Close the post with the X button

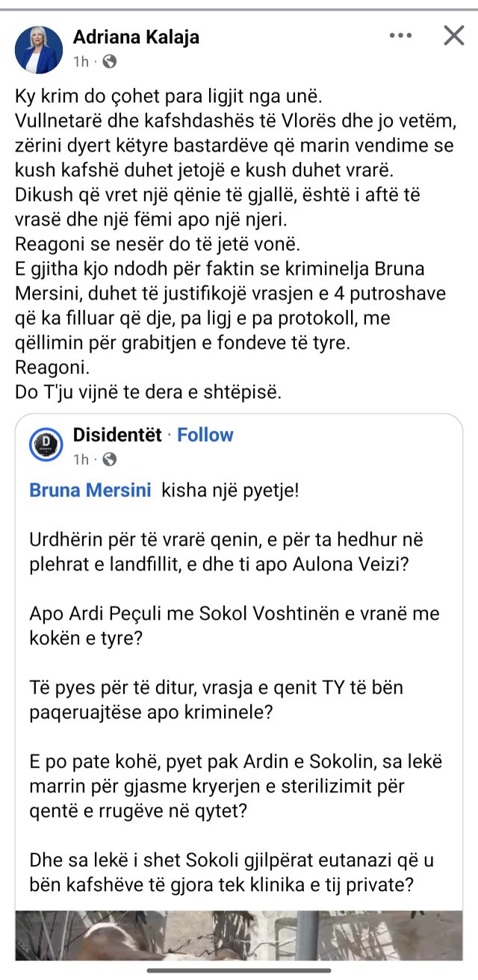[454, 35]
